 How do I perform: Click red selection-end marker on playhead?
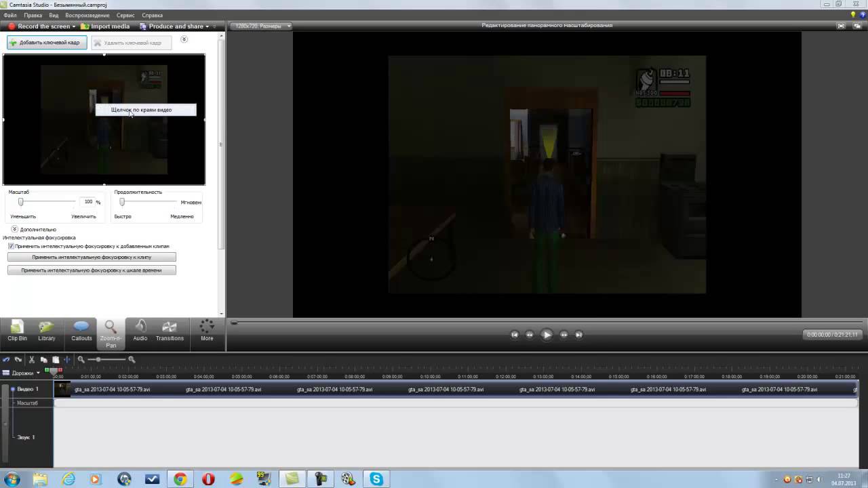click(60, 370)
